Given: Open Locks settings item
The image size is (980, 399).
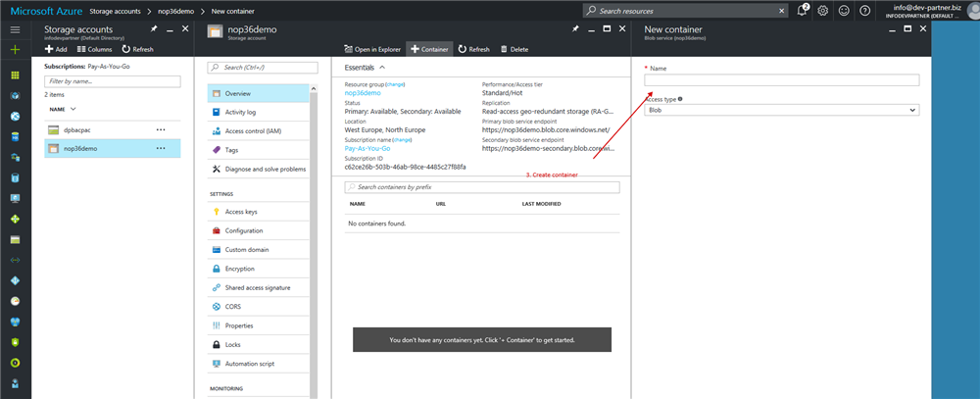Looking at the screenshot, I should tap(258, 345).
